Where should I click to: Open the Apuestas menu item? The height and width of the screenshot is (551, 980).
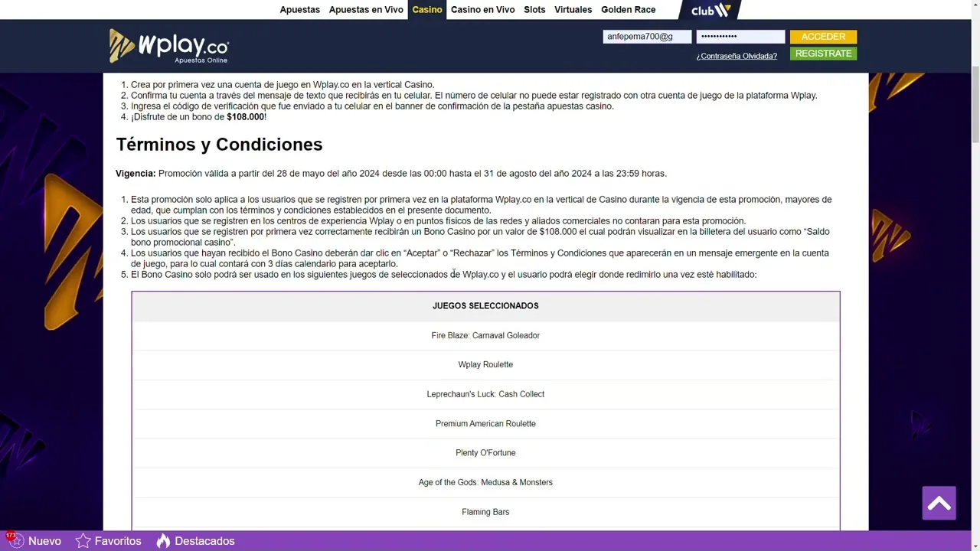[300, 10]
